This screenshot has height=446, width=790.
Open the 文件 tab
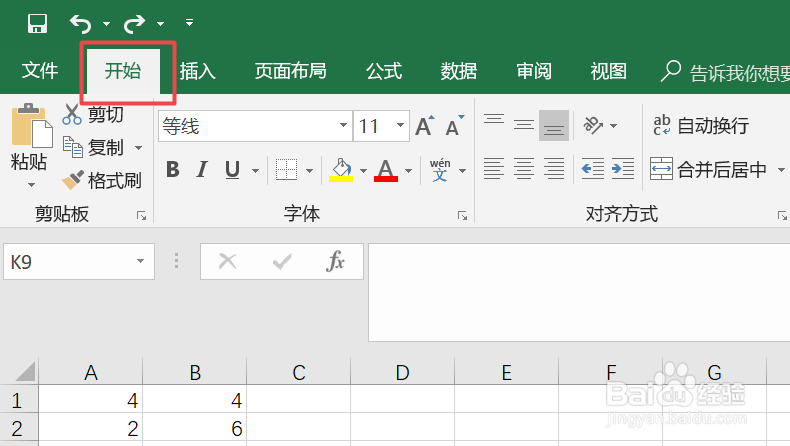click(40, 71)
